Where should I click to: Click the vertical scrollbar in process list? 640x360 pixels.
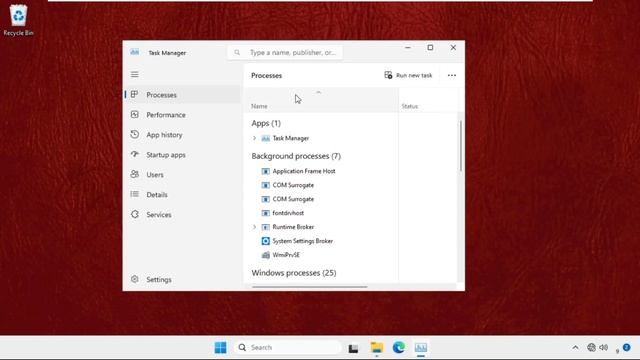(460, 146)
